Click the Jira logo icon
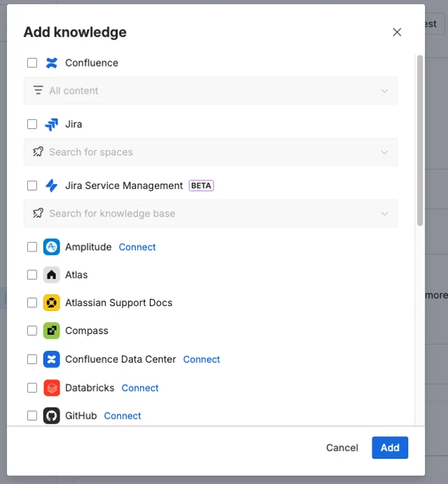 coord(52,125)
